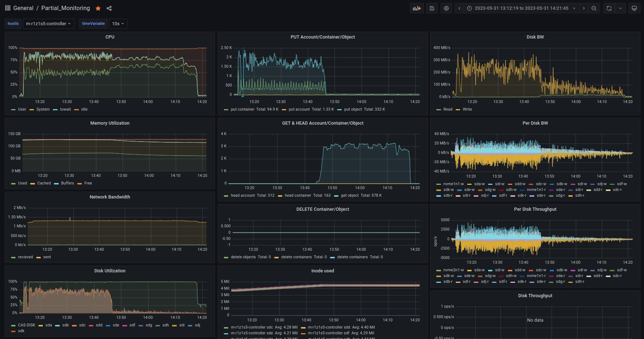Toggle the Cached series in the Memory Utilization legend

(x=44, y=183)
